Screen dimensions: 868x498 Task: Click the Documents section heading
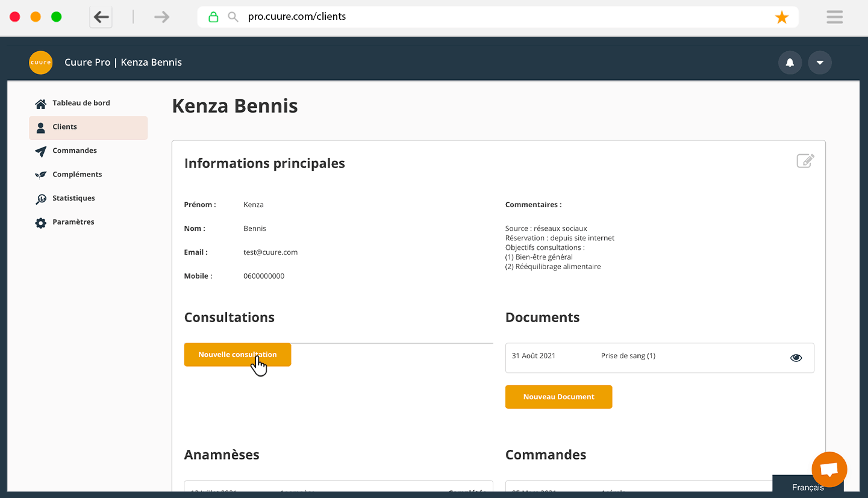pyautogui.click(x=543, y=317)
